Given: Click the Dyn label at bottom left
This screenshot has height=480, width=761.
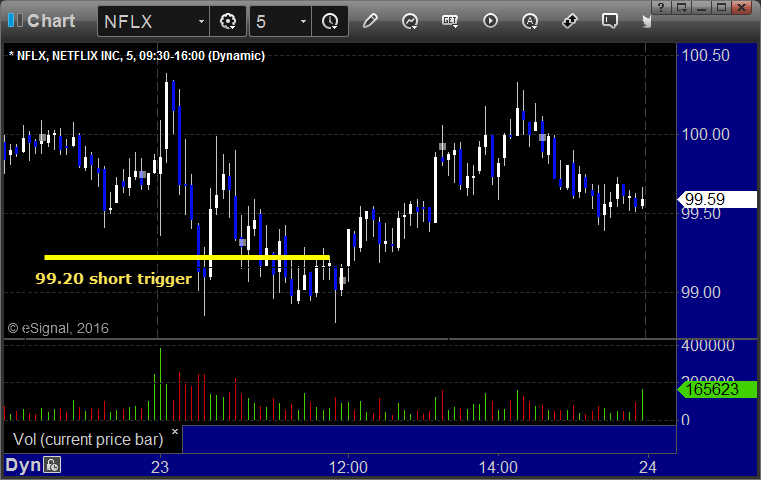Looking at the screenshot, I should 23,465.
